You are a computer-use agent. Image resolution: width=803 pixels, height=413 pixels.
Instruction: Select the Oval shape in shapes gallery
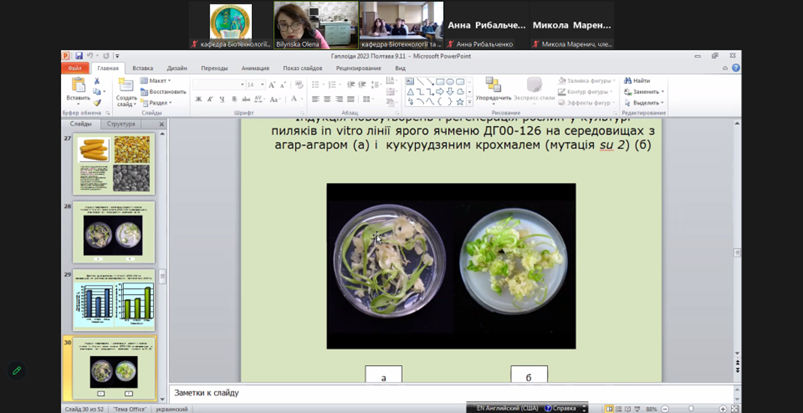tap(450, 81)
